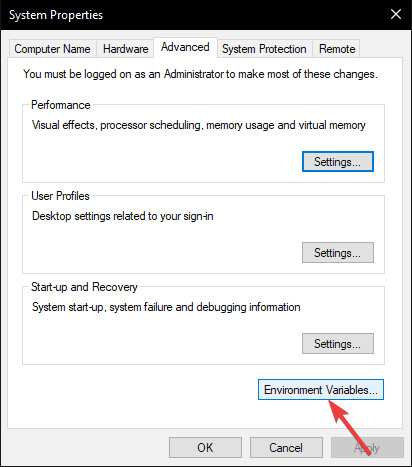Screen dimensions: 412x467
Task: Close the System Properties dialog
Action: pos(396,14)
